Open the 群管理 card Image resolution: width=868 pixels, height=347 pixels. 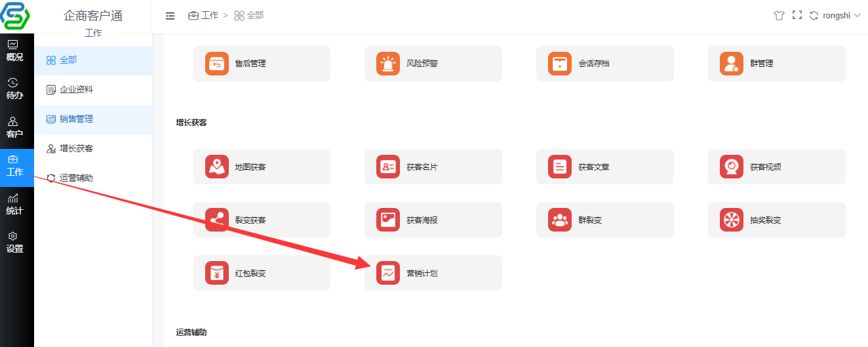click(777, 64)
